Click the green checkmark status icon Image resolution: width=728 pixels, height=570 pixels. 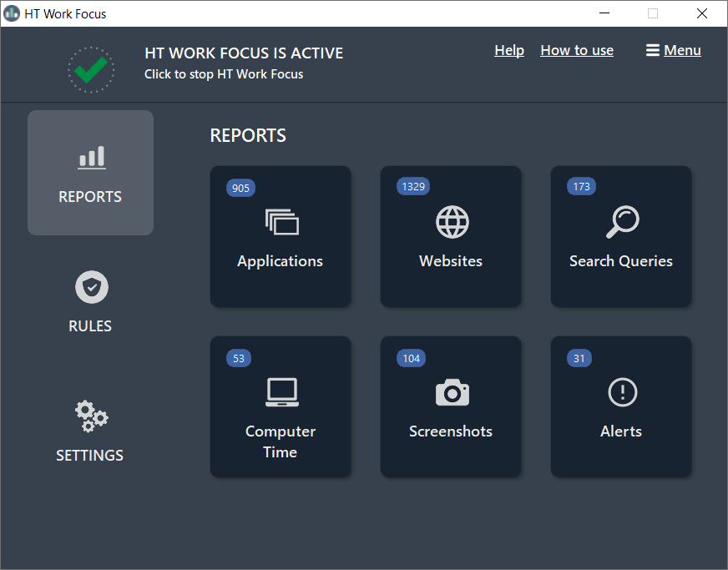click(91, 69)
